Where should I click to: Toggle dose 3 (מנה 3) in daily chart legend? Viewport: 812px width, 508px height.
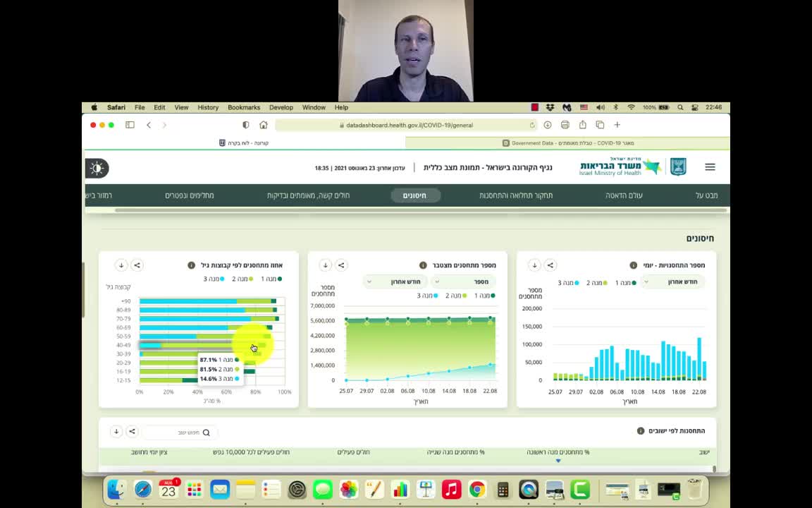pyautogui.click(x=568, y=282)
